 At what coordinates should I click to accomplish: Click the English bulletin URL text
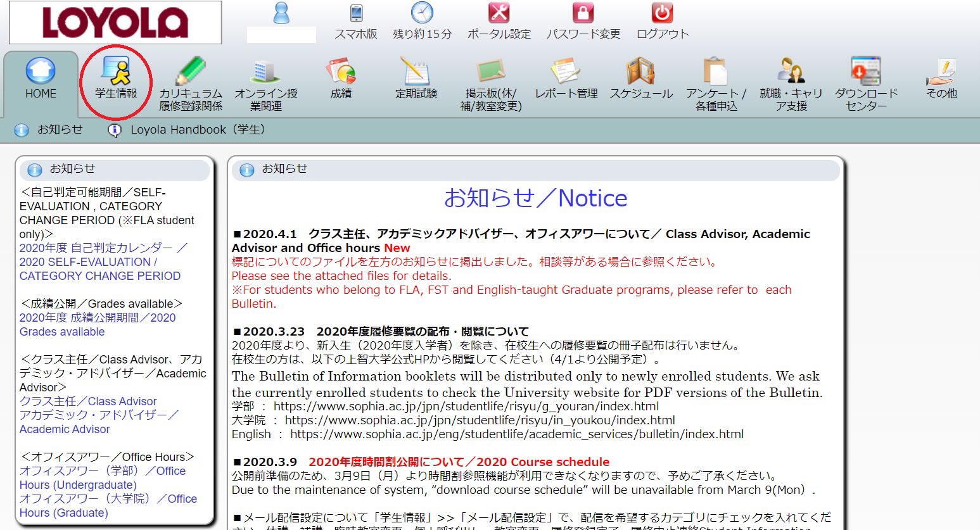517,434
